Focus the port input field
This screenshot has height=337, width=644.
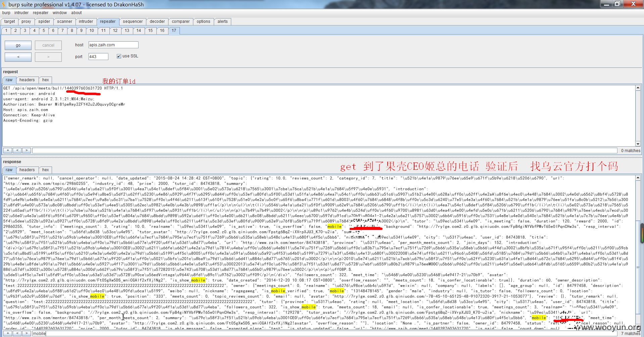tap(98, 56)
